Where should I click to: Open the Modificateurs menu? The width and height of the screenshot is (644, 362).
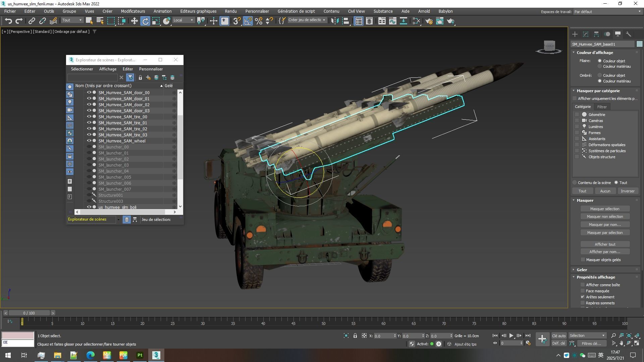tap(133, 11)
